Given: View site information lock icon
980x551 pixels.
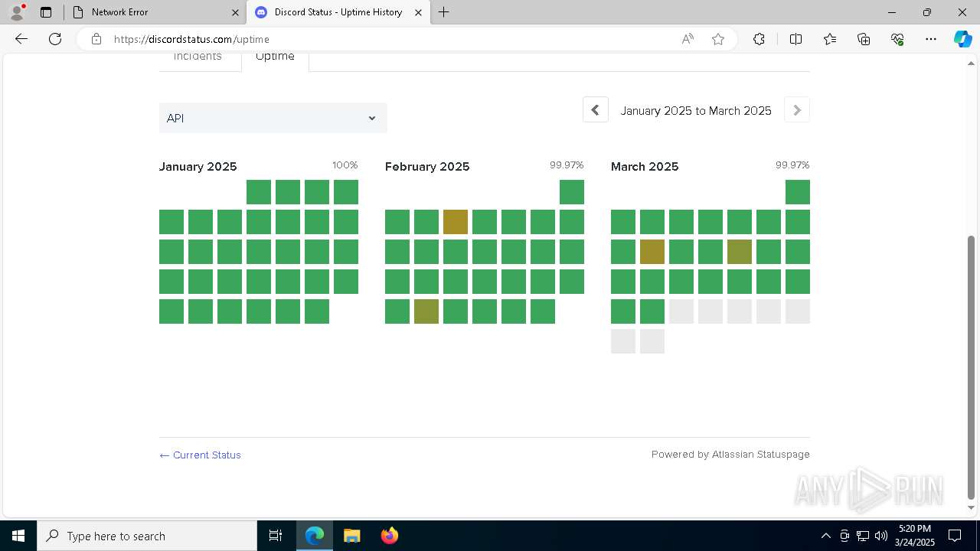Looking at the screenshot, I should tap(96, 39).
